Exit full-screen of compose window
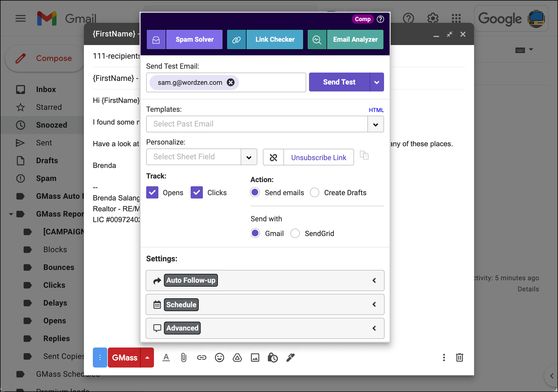The height and width of the screenshot is (392, 558). tap(449, 34)
